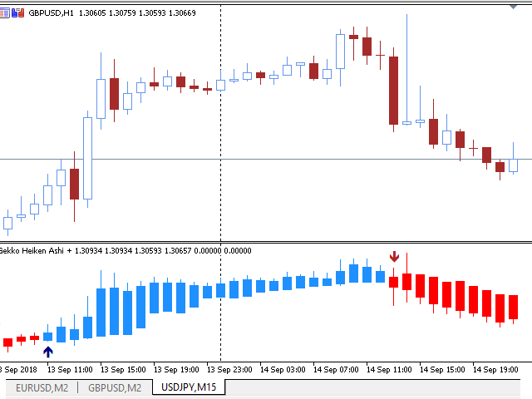Click the 13 Sep 11:00 time label
The image size is (532, 399).
pyautogui.click(x=70, y=369)
